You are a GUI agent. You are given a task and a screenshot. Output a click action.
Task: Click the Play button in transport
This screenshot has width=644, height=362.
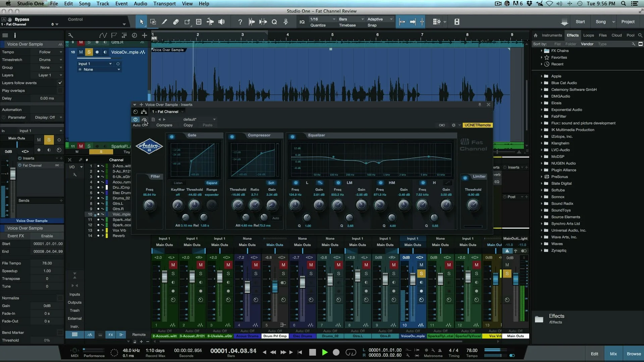click(x=324, y=352)
